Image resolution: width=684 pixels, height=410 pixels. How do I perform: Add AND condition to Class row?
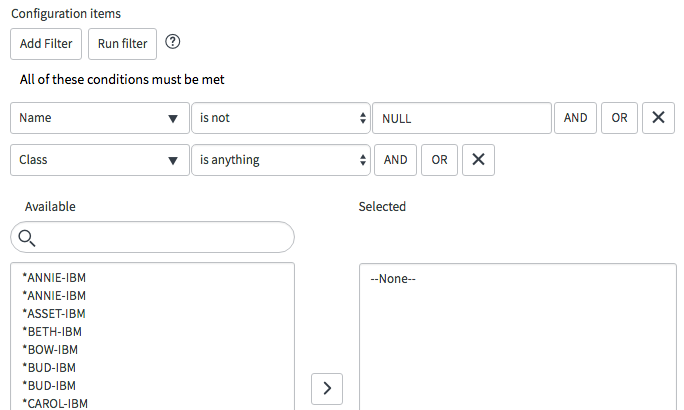coord(396,159)
